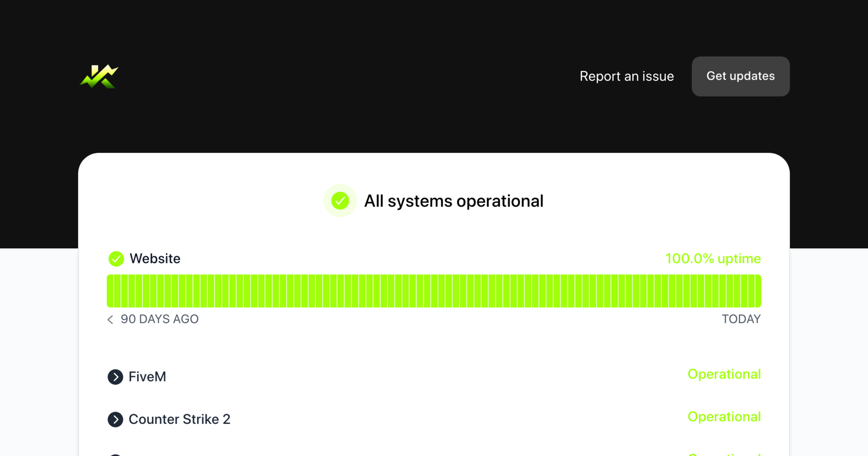This screenshot has height=456, width=868.
Task: Click the Counter Strike 2 service name
Action: coord(179,419)
